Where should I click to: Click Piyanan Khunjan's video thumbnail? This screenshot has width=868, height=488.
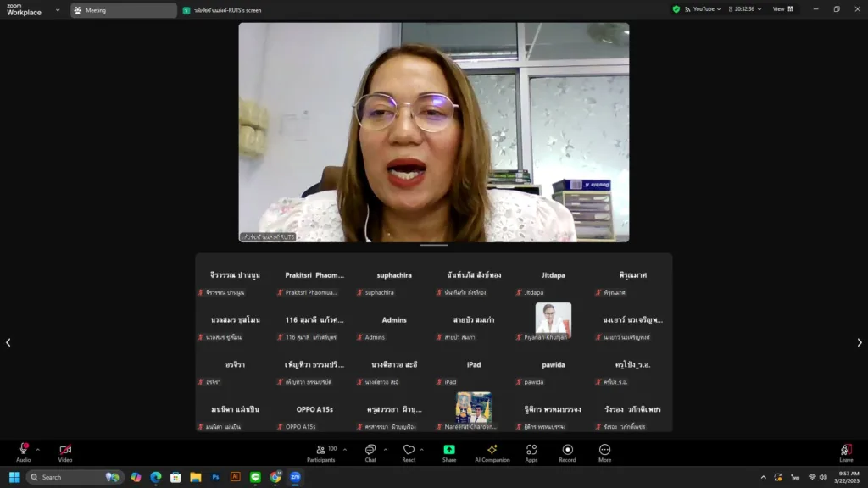point(553,320)
